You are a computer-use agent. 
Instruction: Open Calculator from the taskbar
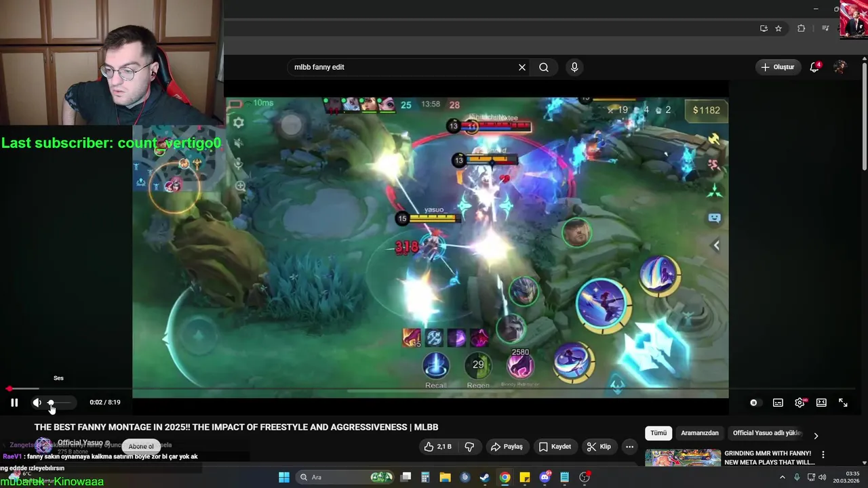coord(425,477)
